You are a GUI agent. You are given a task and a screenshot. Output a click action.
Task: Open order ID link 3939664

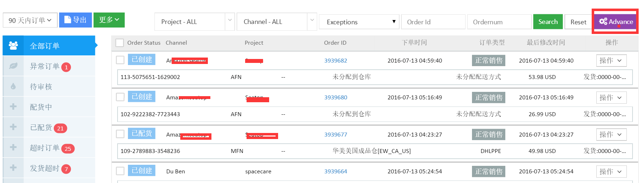336,171
